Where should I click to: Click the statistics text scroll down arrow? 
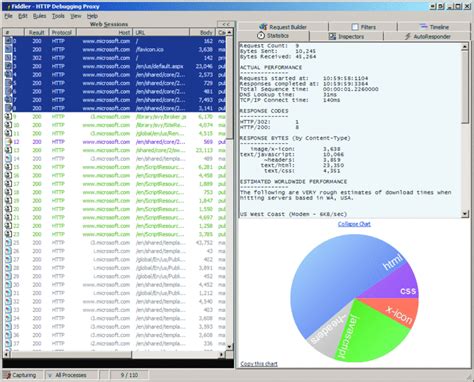465,214
